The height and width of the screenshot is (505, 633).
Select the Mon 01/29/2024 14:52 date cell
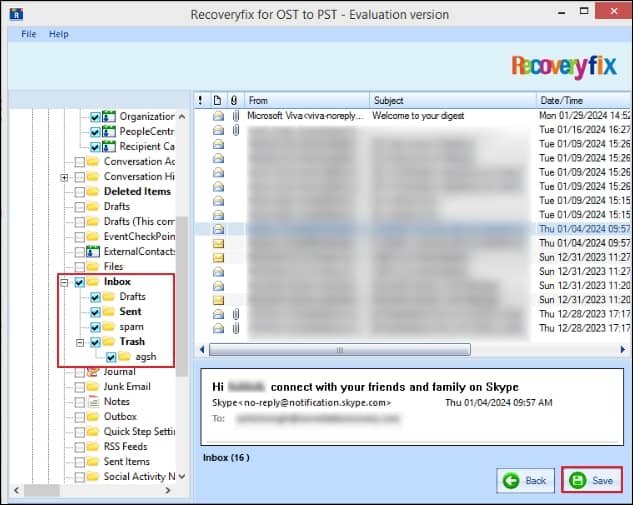click(x=585, y=116)
